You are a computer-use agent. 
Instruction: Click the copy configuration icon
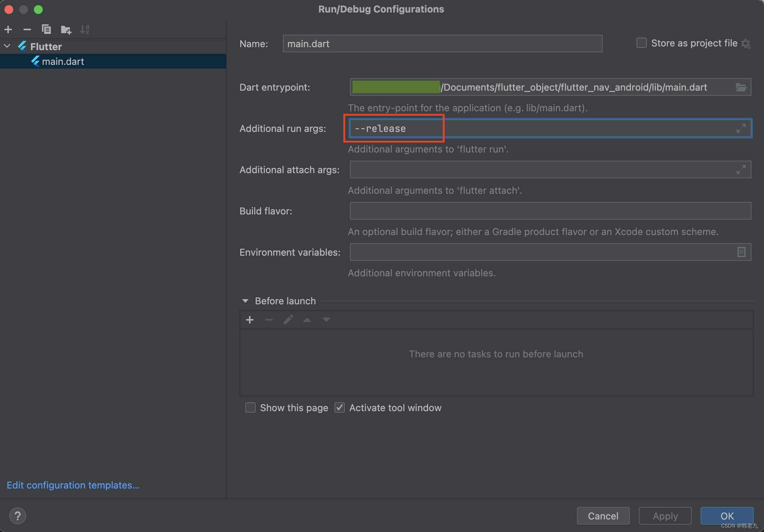[x=46, y=29]
